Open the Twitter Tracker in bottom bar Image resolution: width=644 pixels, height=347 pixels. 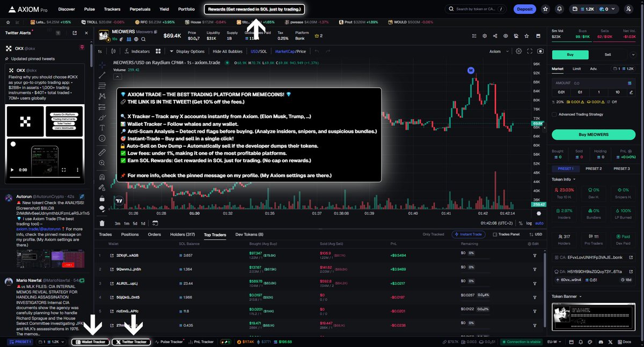131,342
